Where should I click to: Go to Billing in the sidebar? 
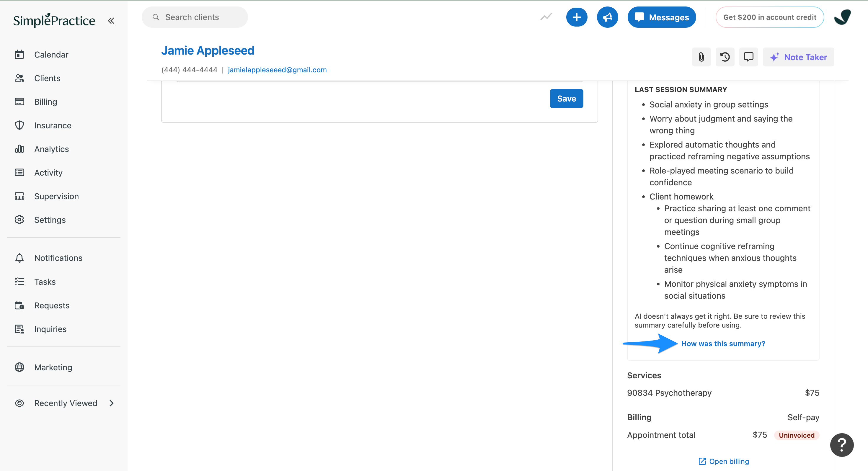(x=45, y=102)
